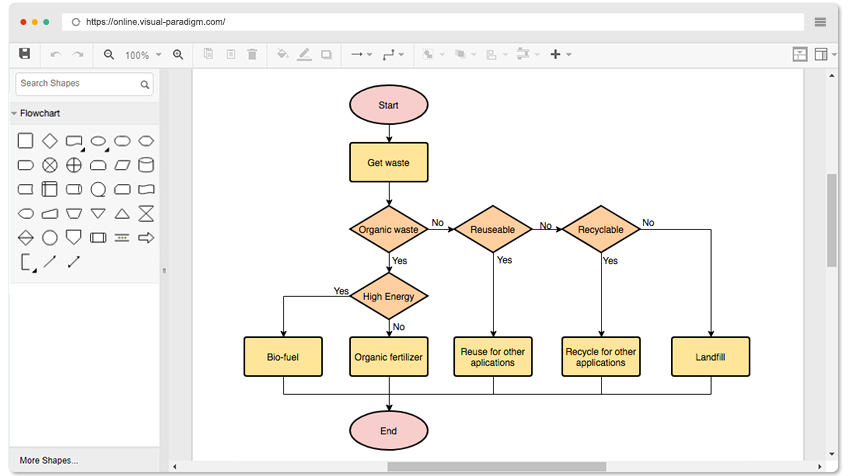Screen dimensions: 848x476
Task: Select the trapezoid manual operation shape
Action: [74, 214]
